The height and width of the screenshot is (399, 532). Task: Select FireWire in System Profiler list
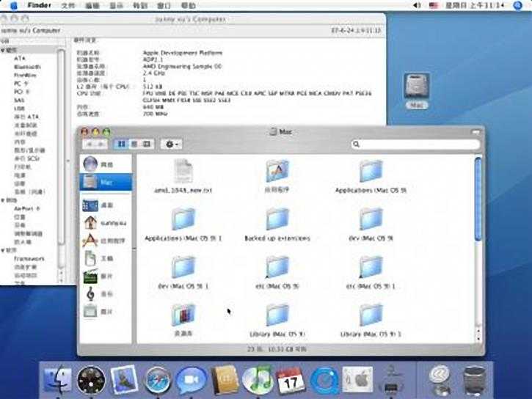tap(25, 76)
